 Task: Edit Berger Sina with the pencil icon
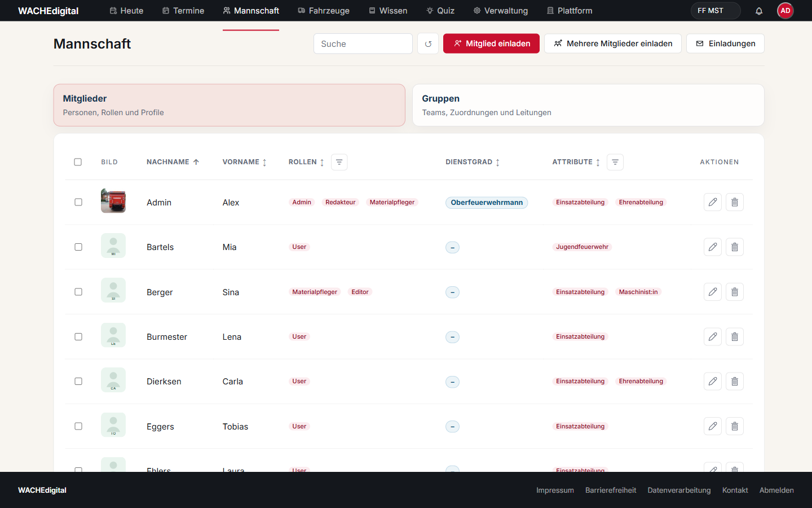(713, 292)
